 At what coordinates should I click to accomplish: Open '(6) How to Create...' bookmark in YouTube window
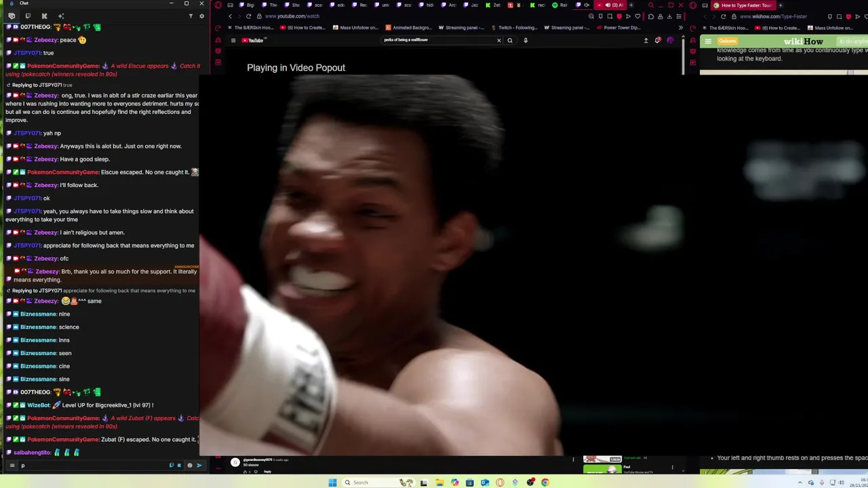(302, 28)
